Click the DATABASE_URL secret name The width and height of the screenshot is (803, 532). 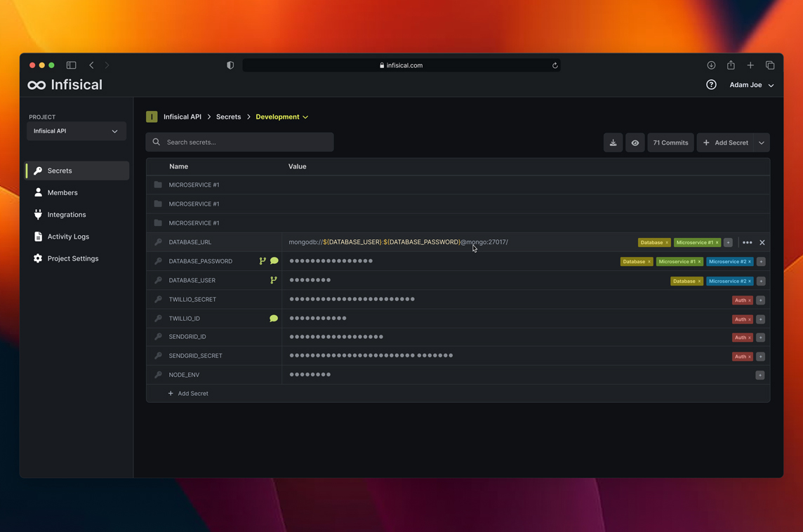190,242
